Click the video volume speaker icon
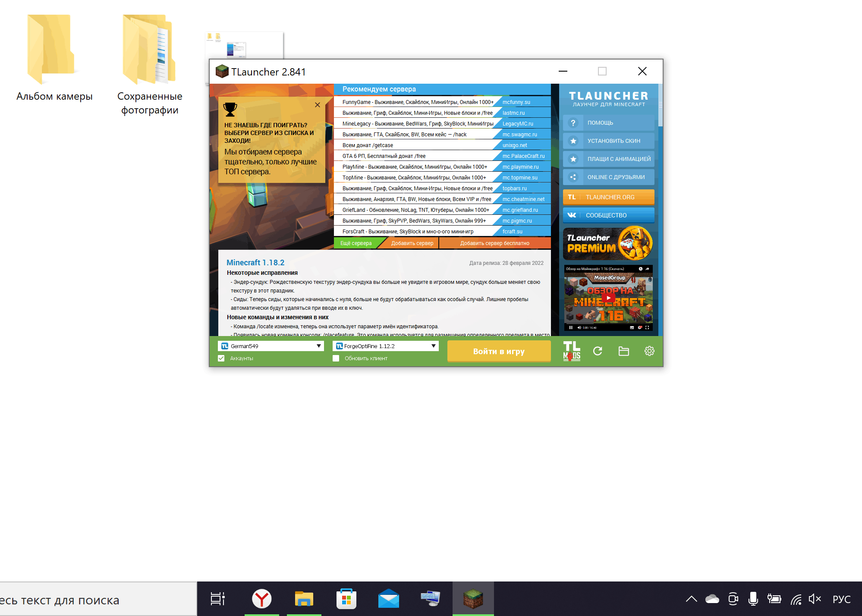Screen dimensions: 862x616 click(579, 327)
